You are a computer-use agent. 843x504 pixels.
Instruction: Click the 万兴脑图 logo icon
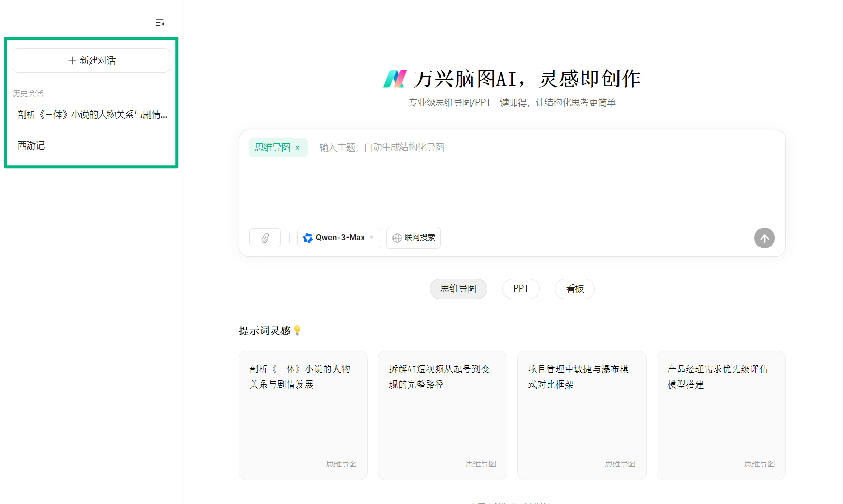(395, 79)
